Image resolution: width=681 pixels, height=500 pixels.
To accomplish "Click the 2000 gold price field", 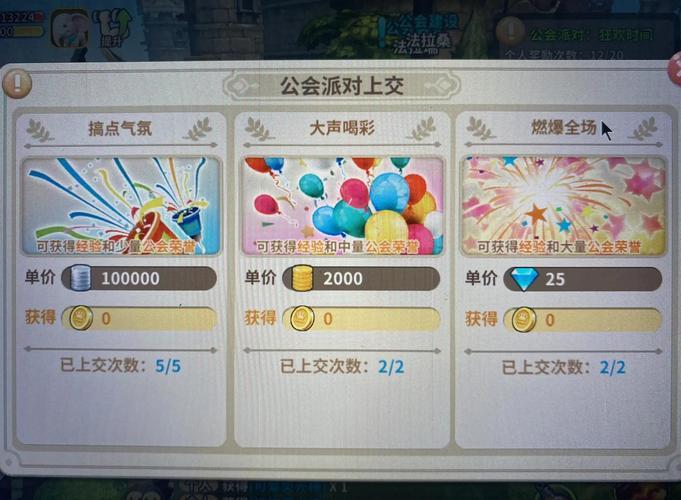I will click(361, 278).
